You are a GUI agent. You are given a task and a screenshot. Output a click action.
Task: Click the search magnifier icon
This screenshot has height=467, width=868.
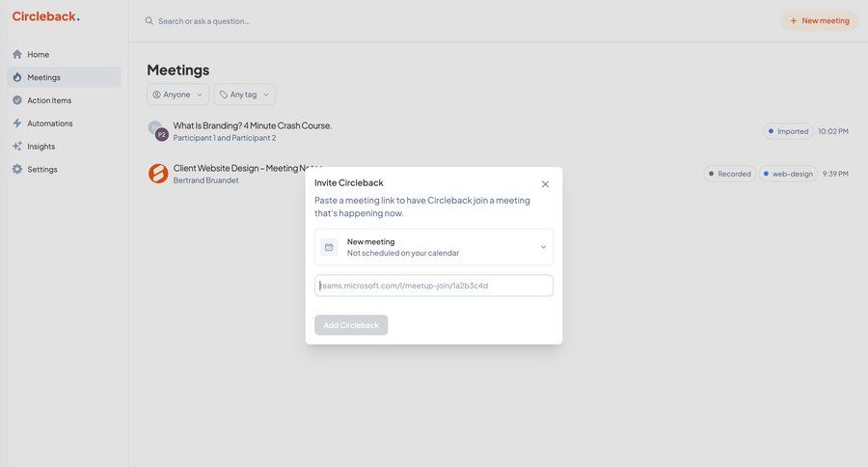pyautogui.click(x=149, y=21)
